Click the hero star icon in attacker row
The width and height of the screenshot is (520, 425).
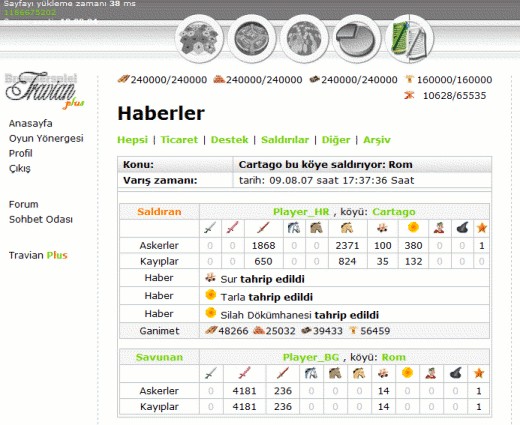482,228
